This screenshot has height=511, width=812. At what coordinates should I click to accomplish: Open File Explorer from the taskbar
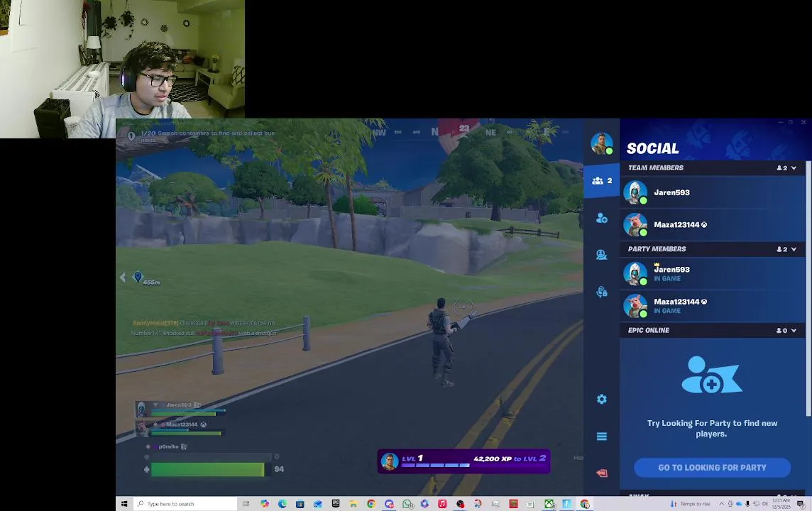click(x=353, y=504)
